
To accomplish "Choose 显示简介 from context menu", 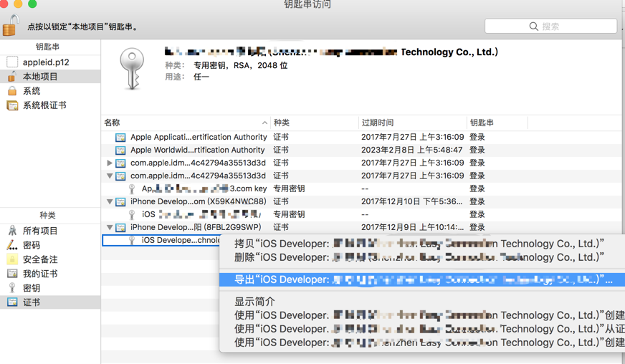I will click(x=422, y=302).
